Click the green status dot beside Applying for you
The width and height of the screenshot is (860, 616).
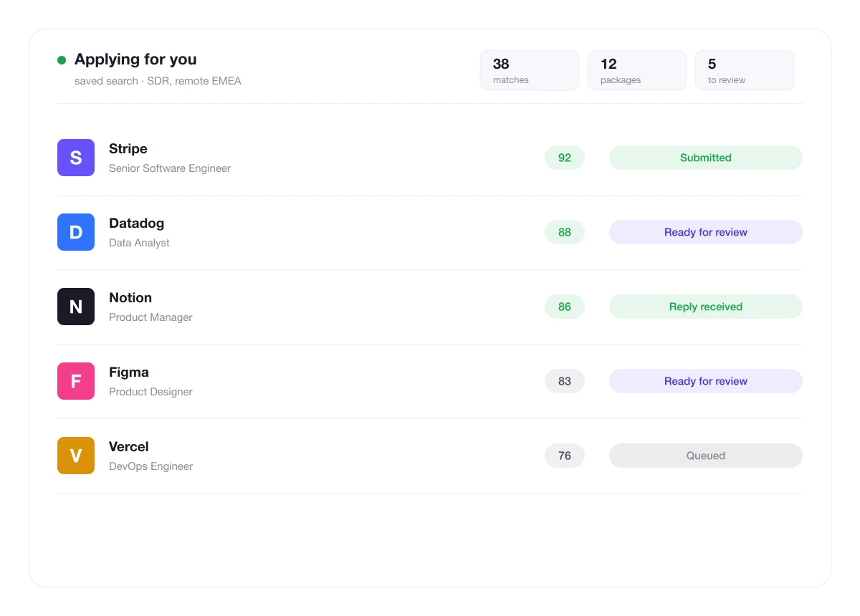62,60
